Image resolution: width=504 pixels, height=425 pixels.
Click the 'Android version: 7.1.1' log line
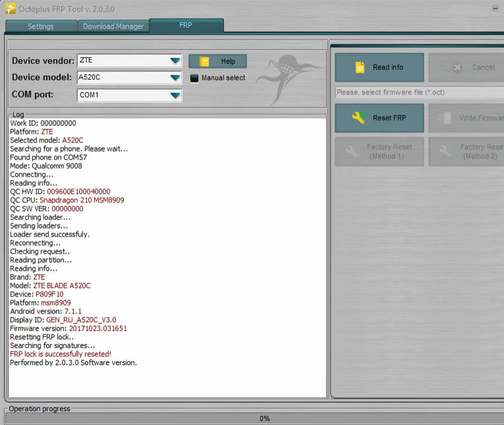(x=45, y=311)
